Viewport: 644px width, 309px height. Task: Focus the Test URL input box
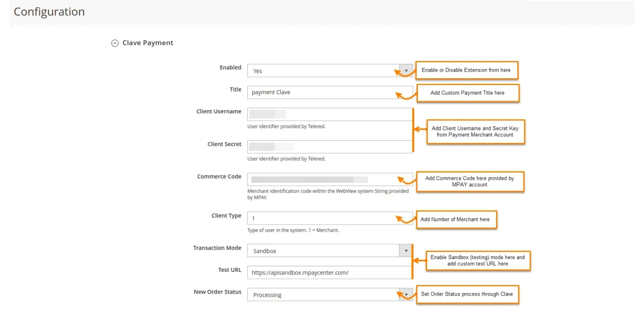[330, 272]
